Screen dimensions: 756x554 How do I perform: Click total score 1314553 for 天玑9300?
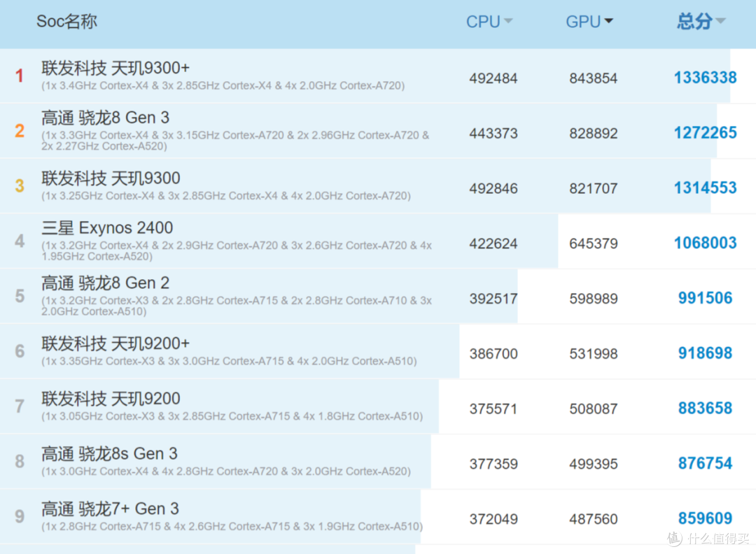tap(705, 187)
